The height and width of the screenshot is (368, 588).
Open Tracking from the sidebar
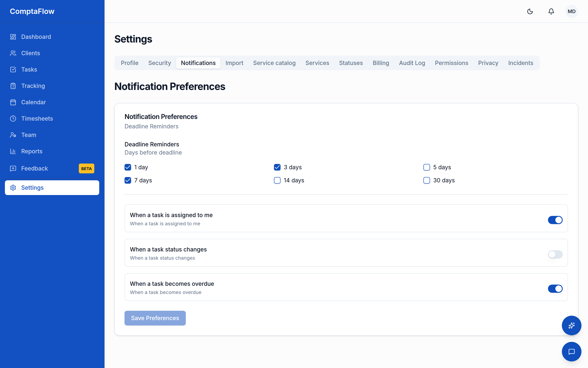click(52, 86)
